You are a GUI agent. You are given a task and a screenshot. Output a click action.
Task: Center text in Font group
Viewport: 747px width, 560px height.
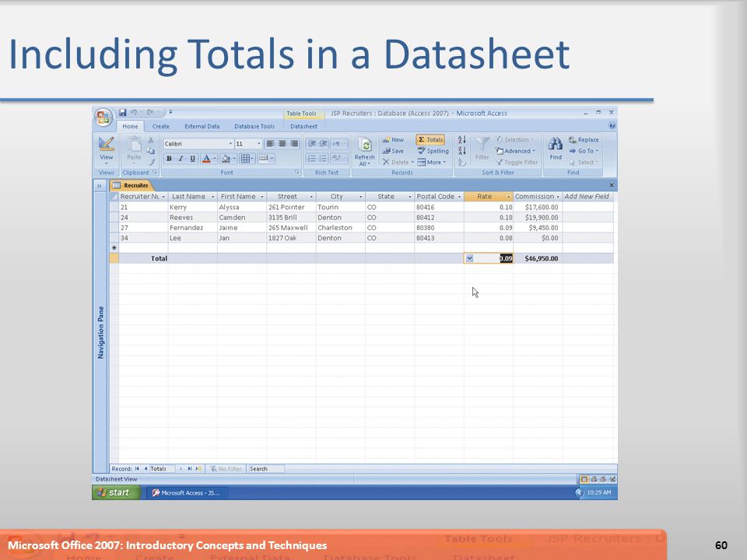tap(282, 143)
